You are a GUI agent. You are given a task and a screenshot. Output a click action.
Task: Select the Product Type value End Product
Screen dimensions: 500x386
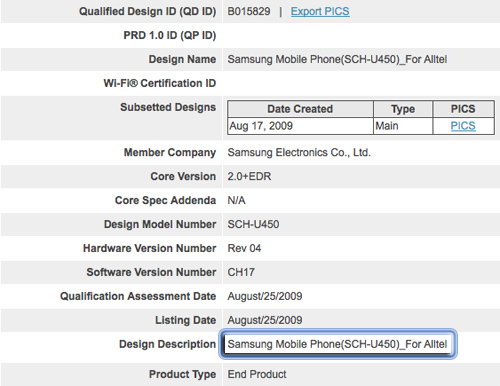pyautogui.click(x=257, y=374)
